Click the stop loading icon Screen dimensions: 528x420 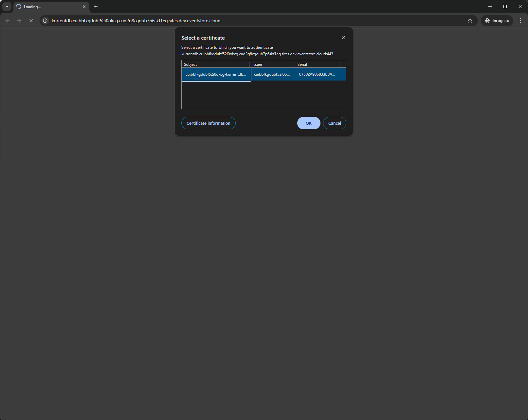31,20
